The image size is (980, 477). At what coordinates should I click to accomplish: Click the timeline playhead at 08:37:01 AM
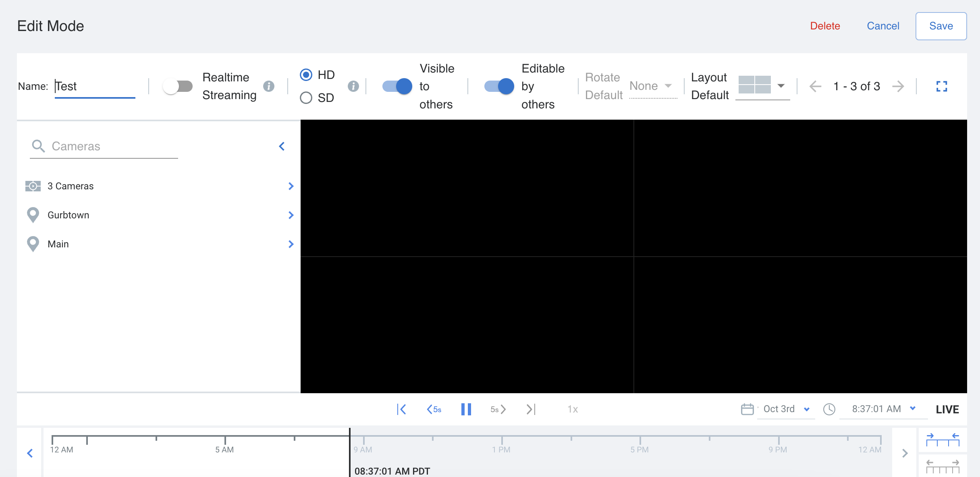350,452
